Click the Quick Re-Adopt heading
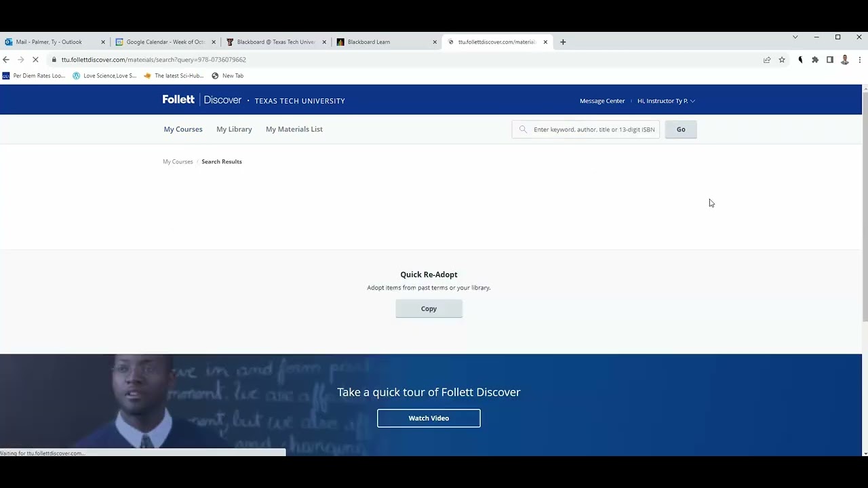This screenshot has height=488, width=868. 429,274
